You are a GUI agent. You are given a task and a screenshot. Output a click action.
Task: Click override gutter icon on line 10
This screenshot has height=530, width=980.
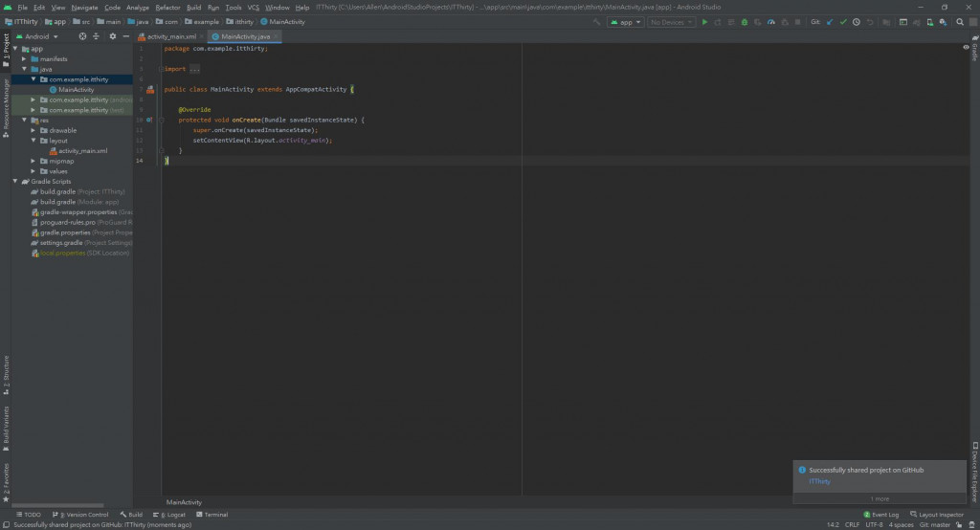[x=149, y=120]
